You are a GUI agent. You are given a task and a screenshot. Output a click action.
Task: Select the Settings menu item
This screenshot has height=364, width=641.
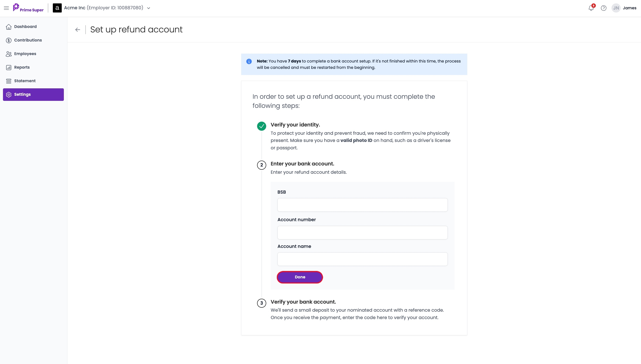(34, 94)
